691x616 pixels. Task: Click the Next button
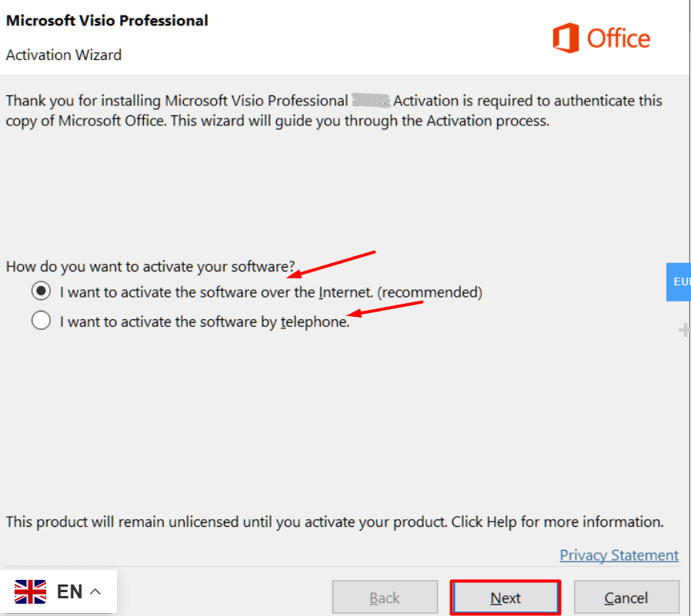505,597
